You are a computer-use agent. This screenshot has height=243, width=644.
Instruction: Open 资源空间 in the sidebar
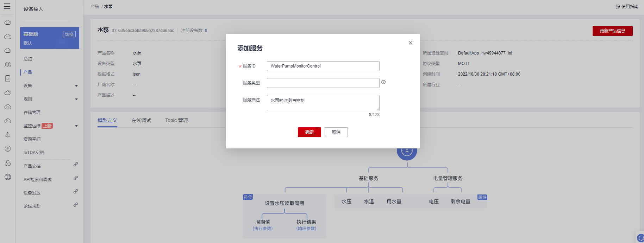[32, 139]
